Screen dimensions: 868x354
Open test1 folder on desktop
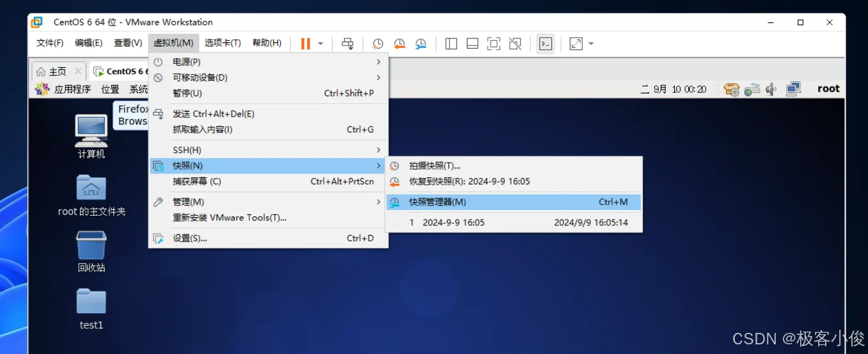coord(91,309)
